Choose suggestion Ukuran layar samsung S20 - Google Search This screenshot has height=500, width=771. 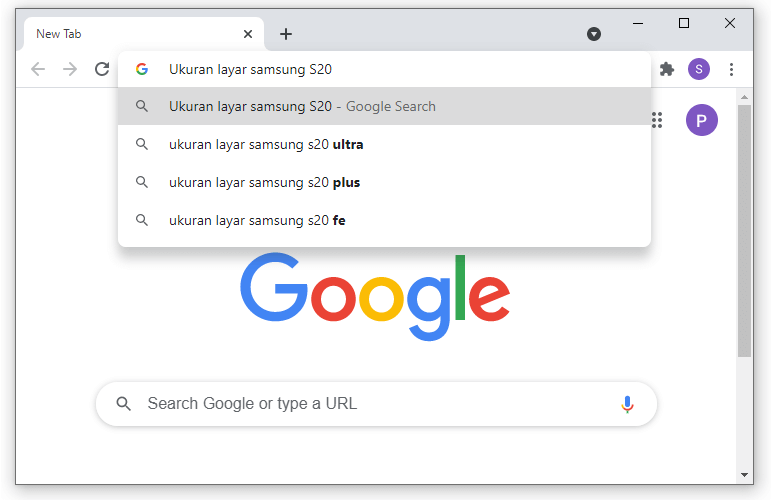[x=385, y=106]
